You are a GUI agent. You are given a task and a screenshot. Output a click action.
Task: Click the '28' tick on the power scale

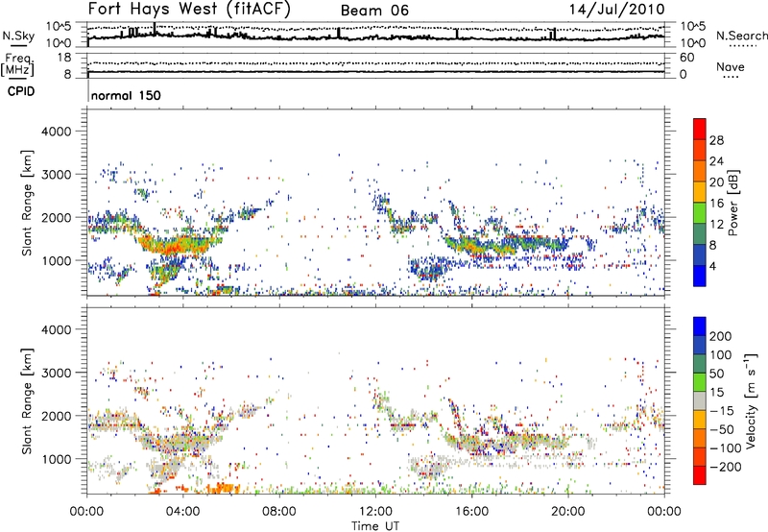pyautogui.click(x=716, y=140)
